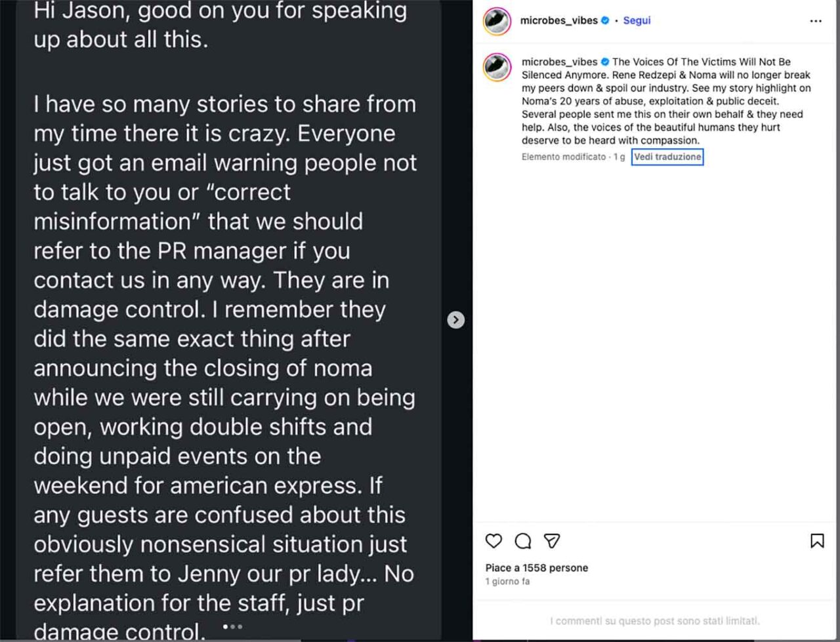Screen dimensions: 840x642
Task: Open comments via the speech bubble icon
Action: click(x=523, y=541)
